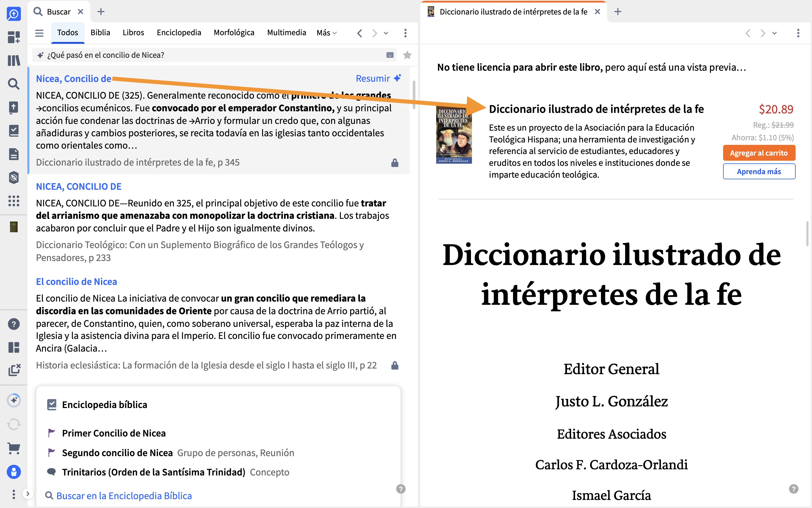The height and width of the screenshot is (508, 812).
Task: Go forward in the book panel history
Action: pos(763,33)
